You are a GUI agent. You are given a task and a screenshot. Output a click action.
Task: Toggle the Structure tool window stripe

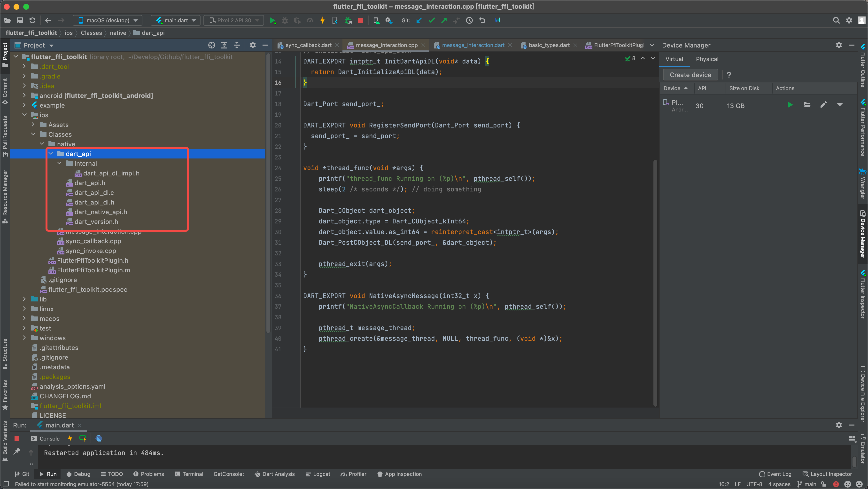pyautogui.click(x=5, y=354)
